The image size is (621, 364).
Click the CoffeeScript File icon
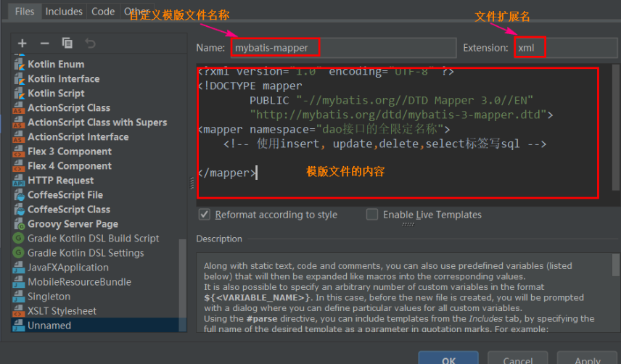tap(19, 195)
